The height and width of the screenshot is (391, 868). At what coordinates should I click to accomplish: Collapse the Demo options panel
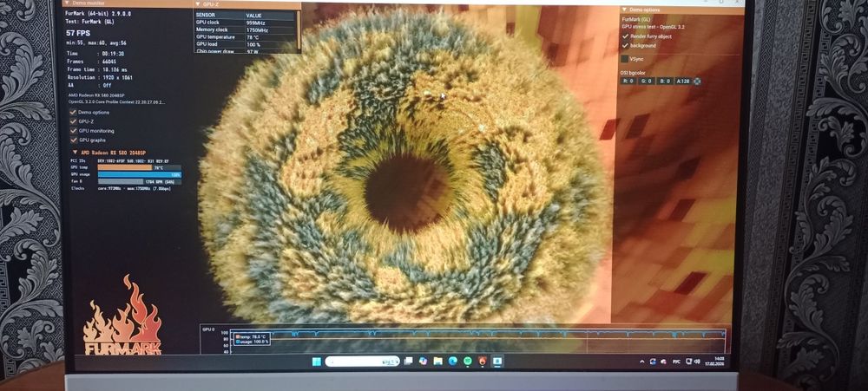pos(624,10)
